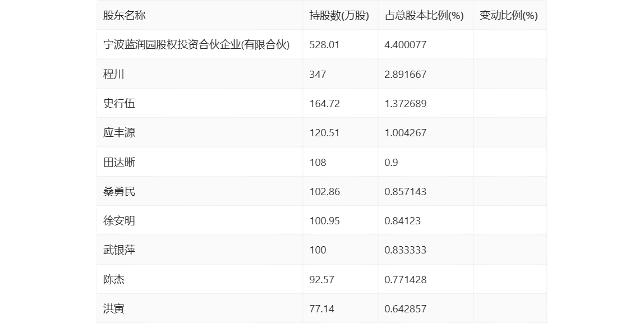This screenshot has width=644, height=323.
Task: Click share count 108
Action: [x=318, y=162]
